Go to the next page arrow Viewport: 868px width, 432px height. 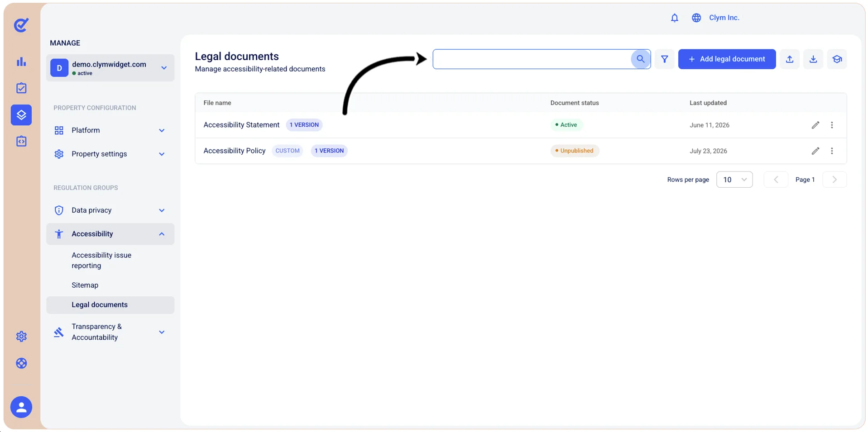point(834,180)
